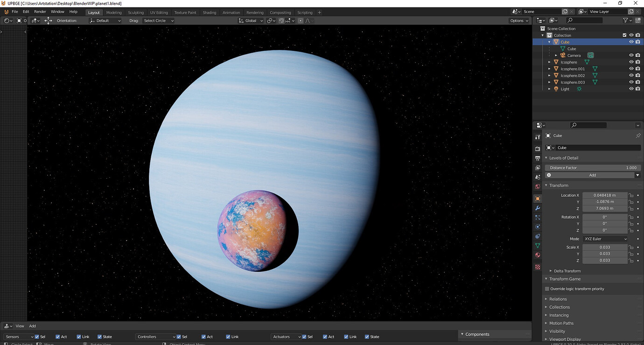This screenshot has width=644, height=345.
Task: Click the Scale X value field
Action: tap(605, 248)
